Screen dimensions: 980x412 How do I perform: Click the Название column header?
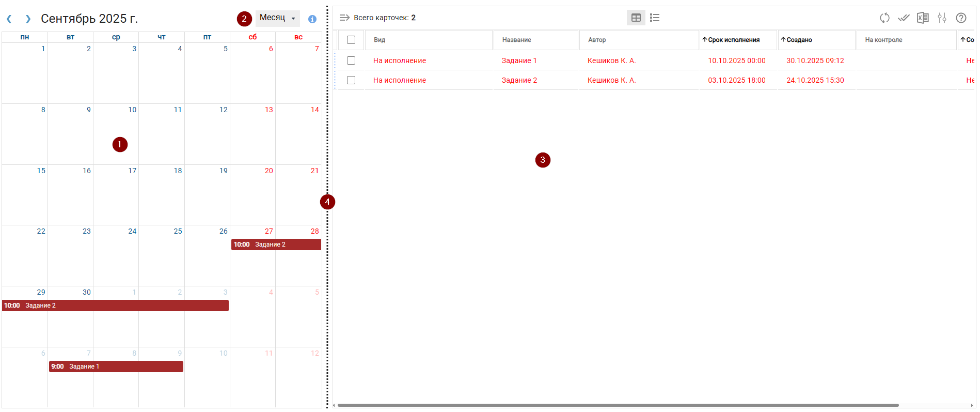tap(517, 40)
